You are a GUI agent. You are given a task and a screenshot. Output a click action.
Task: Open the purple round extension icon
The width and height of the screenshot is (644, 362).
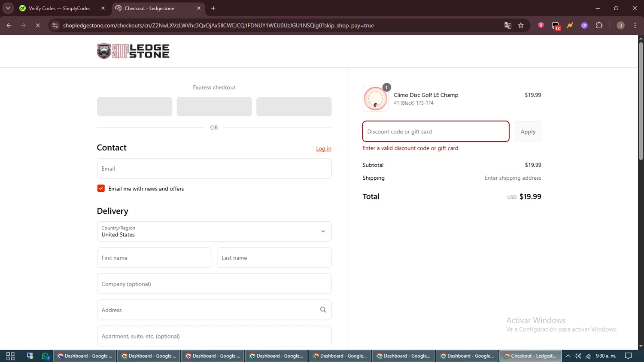(x=584, y=25)
